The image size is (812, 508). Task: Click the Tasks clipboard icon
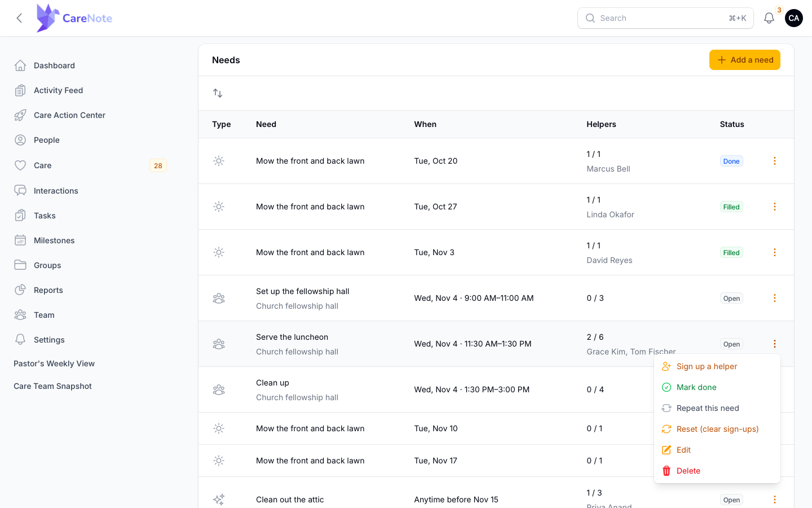(x=20, y=216)
